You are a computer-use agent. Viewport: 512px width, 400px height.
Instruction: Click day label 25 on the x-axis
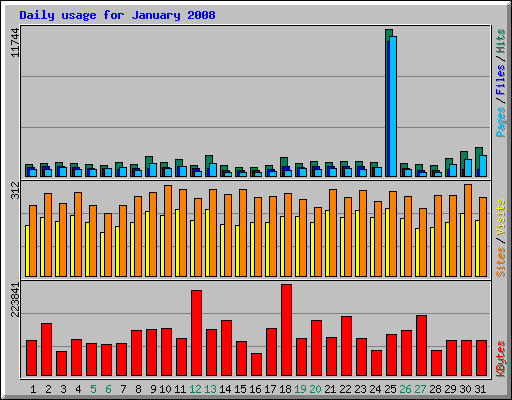pyautogui.click(x=390, y=389)
